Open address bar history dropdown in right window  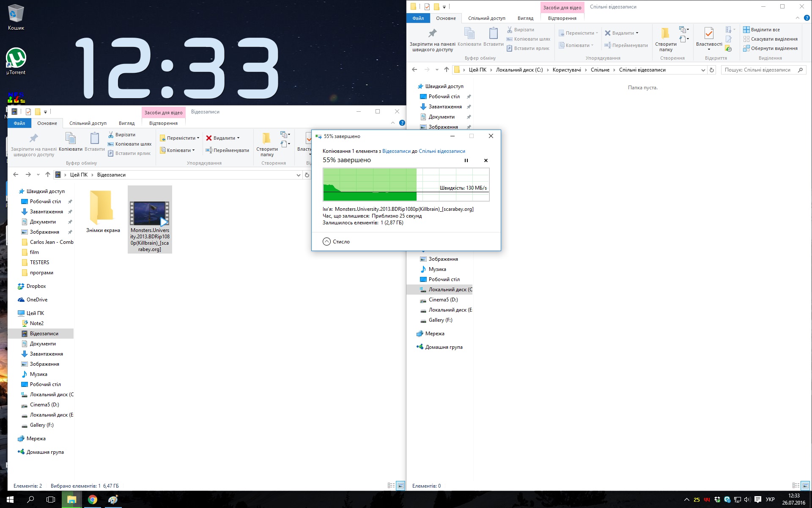coord(703,70)
